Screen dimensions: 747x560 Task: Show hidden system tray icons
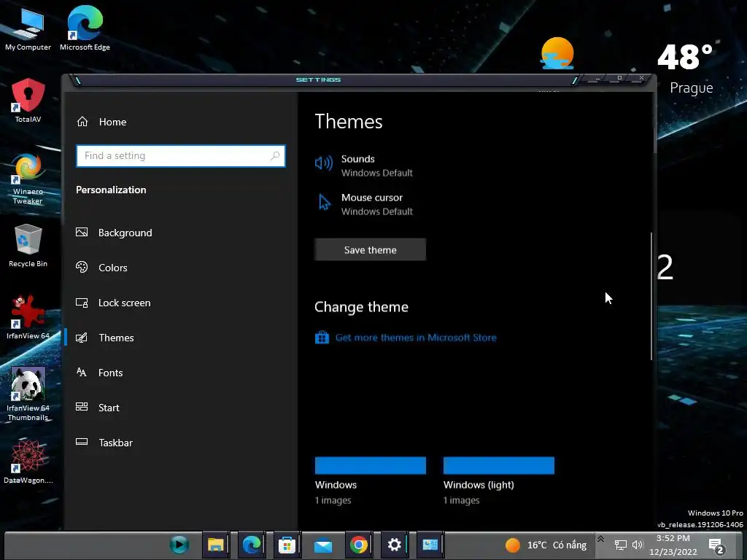click(x=601, y=539)
